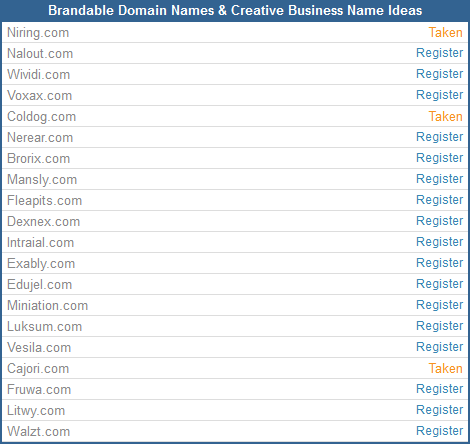Click Taken status for Niring.com
Viewport: 470px width, 444px height.
pos(445,33)
